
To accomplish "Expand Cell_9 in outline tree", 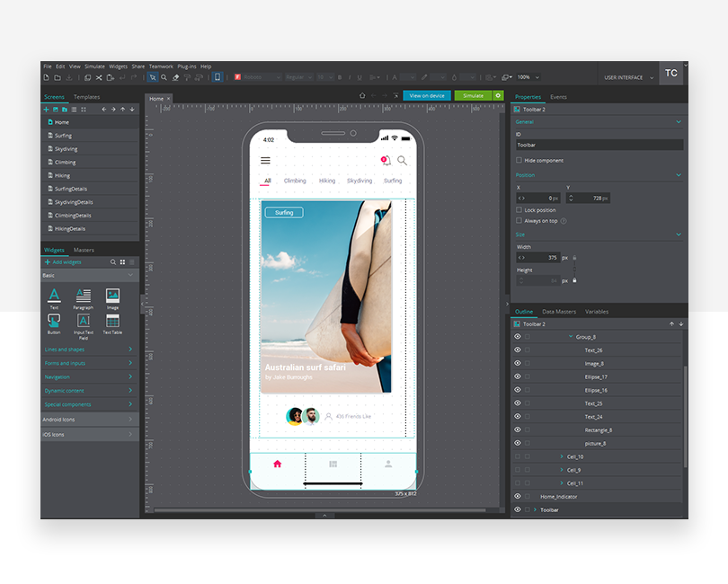I will [x=562, y=470].
